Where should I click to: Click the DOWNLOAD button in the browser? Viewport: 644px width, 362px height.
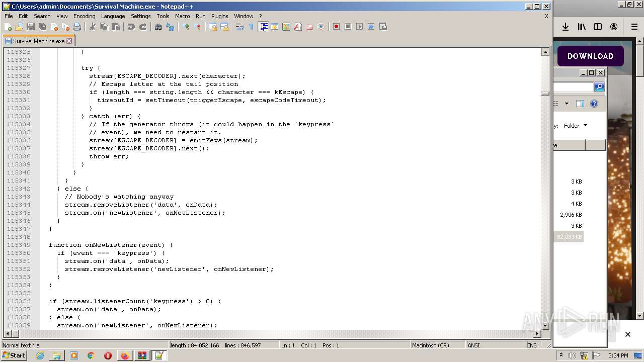(x=590, y=56)
